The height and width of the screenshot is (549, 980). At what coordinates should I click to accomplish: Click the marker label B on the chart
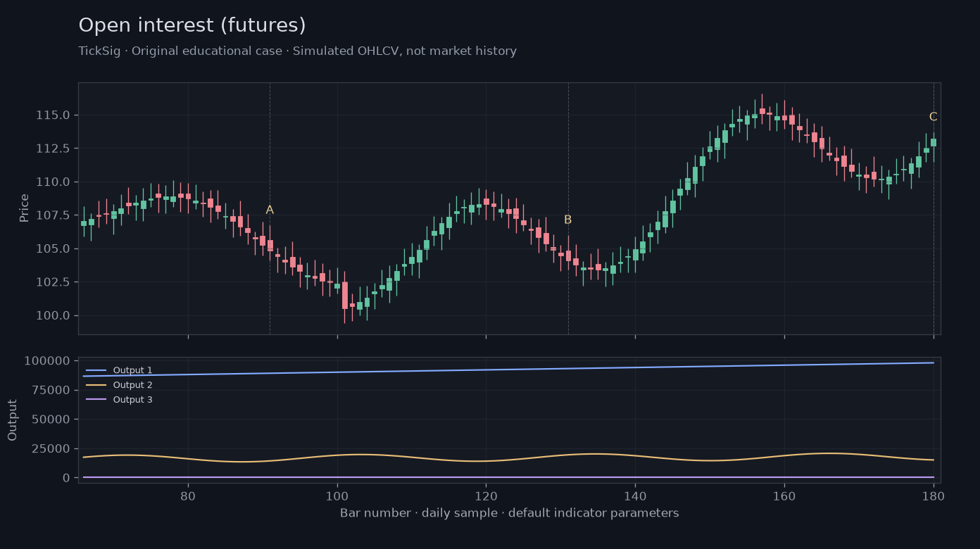point(568,220)
